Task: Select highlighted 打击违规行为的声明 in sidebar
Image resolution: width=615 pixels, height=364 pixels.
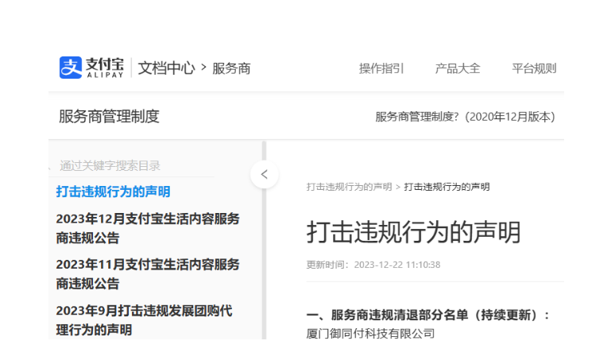Action: coord(113,192)
